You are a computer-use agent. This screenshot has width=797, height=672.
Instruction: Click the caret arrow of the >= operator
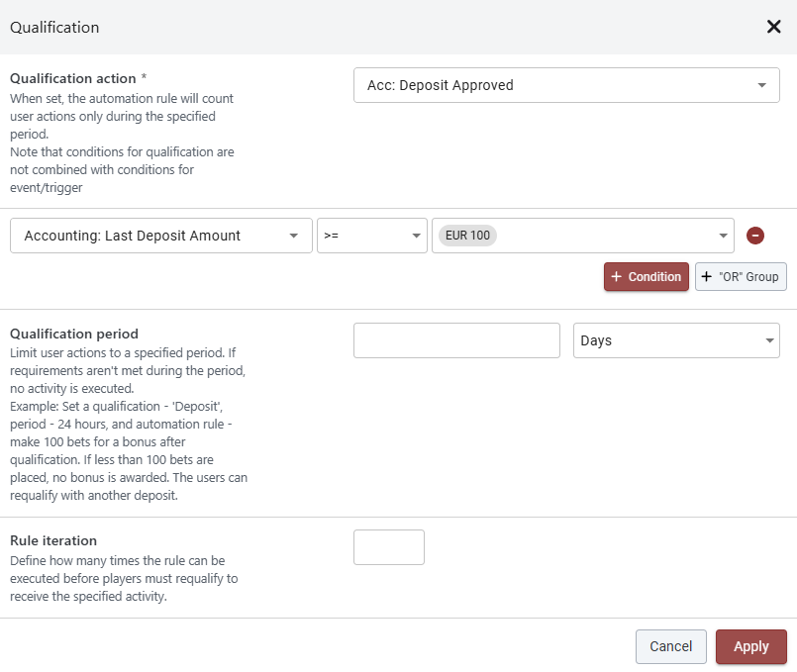(416, 236)
